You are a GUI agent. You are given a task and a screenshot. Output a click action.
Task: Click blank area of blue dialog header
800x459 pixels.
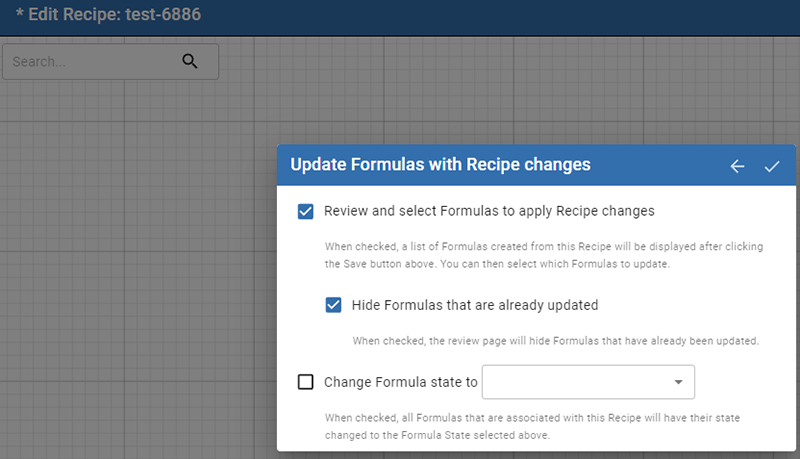pos(660,166)
